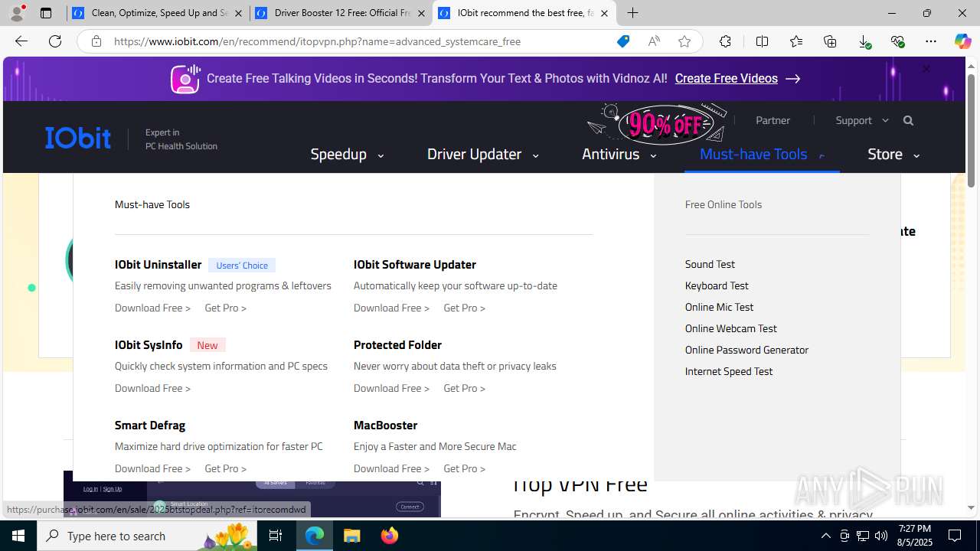Open Online Mic Test
This screenshot has height=551, width=980.
click(x=719, y=307)
